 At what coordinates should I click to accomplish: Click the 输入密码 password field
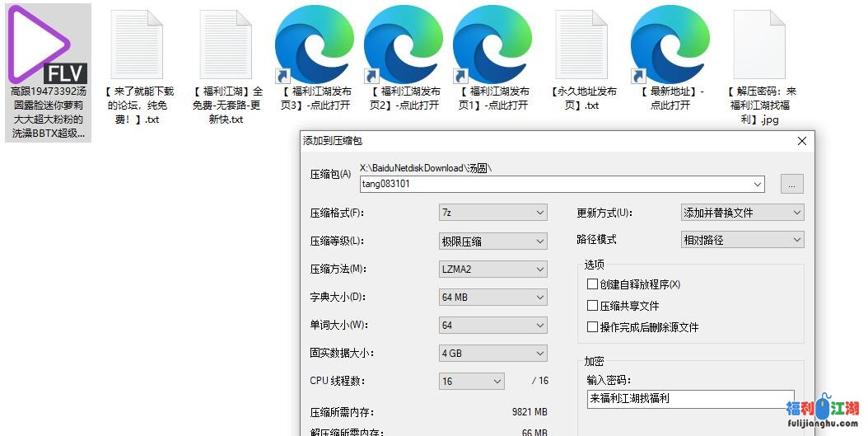click(x=690, y=399)
